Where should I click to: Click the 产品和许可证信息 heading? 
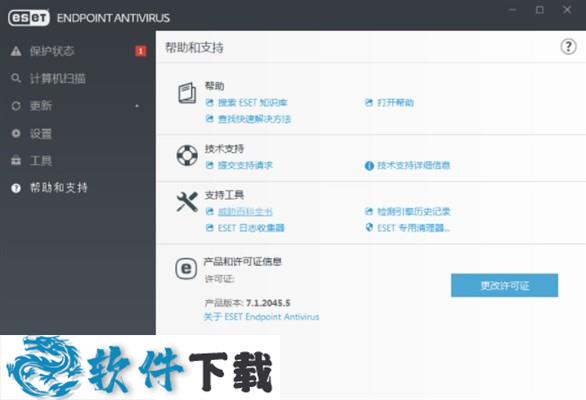(x=243, y=261)
